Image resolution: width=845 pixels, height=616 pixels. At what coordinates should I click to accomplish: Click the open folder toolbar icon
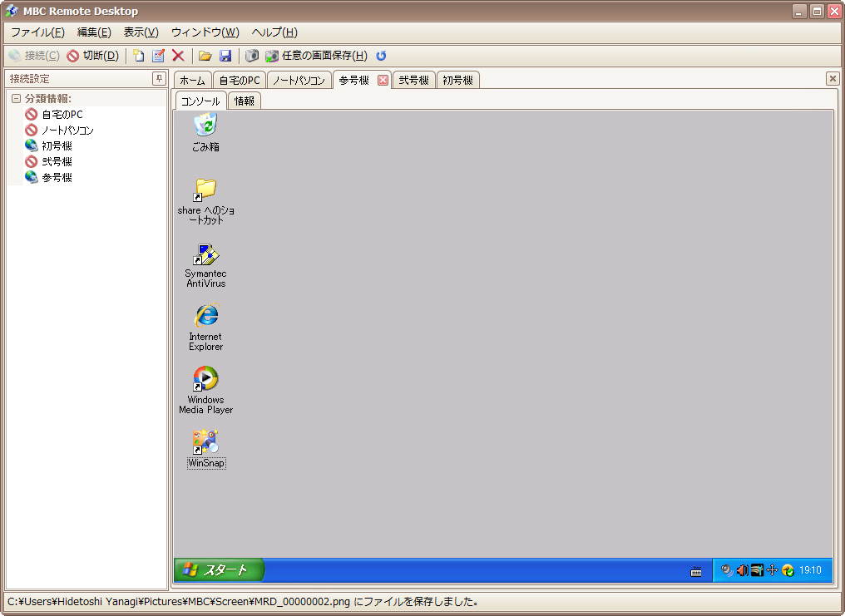tap(205, 56)
